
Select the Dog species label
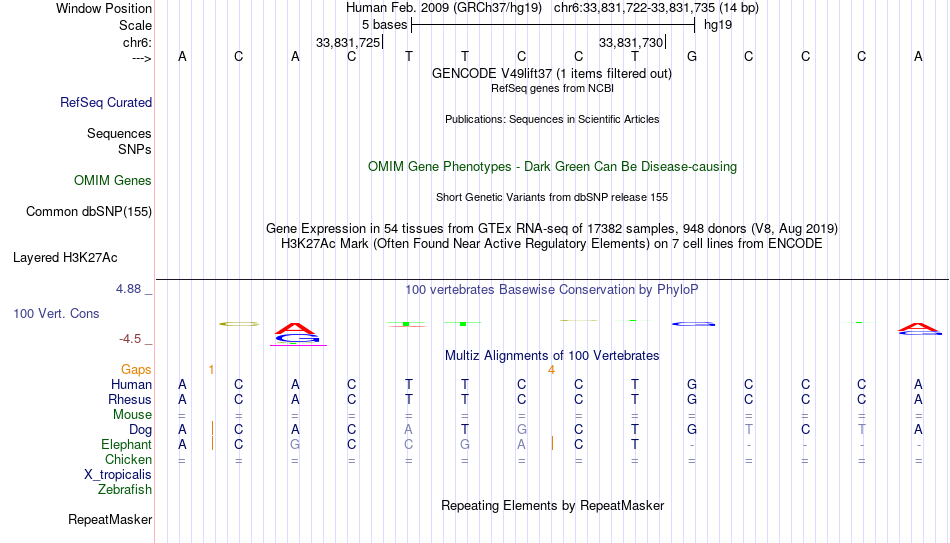coord(140,430)
